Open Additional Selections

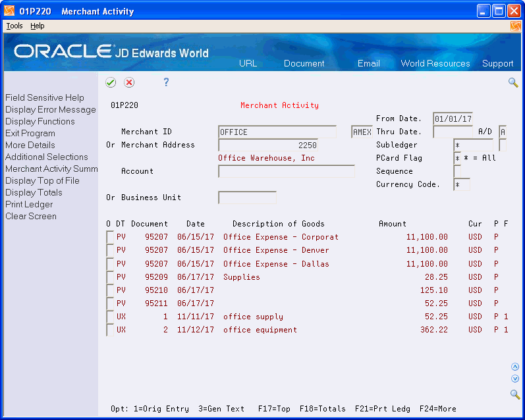pos(47,157)
